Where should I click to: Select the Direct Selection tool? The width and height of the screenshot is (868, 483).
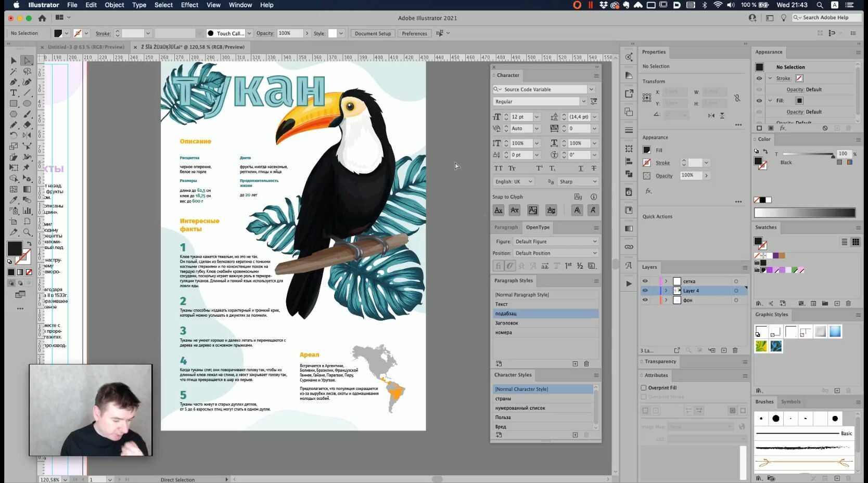[27, 61]
